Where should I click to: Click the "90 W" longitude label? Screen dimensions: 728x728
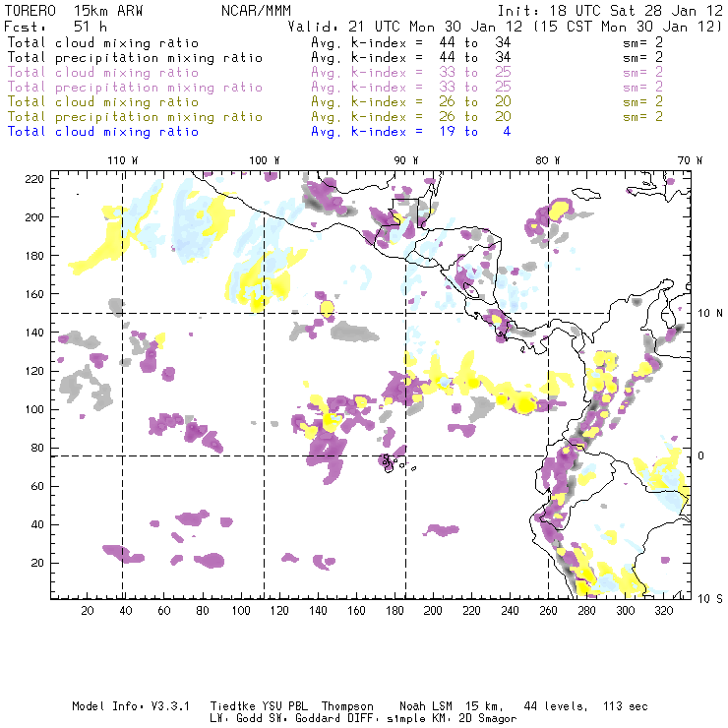tap(405, 160)
